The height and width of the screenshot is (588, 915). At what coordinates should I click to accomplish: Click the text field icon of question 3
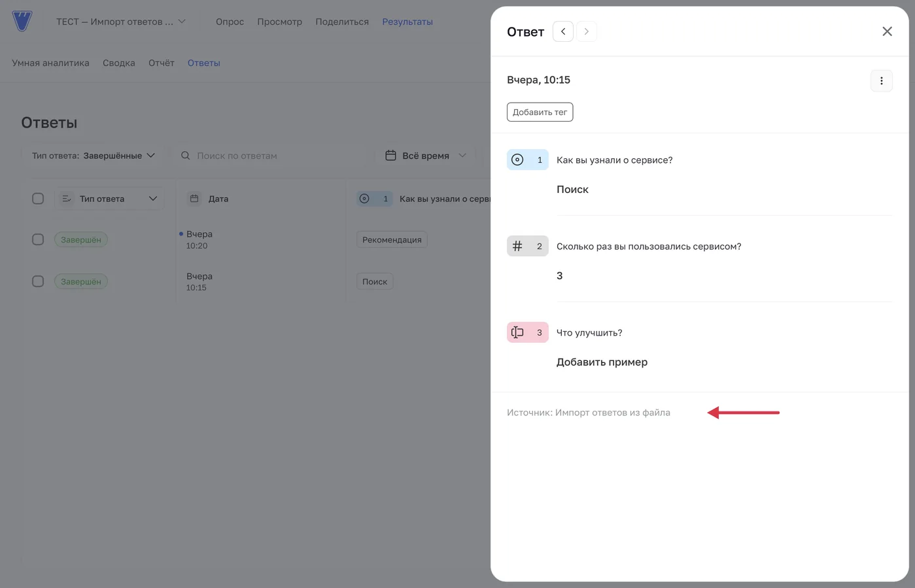517,332
